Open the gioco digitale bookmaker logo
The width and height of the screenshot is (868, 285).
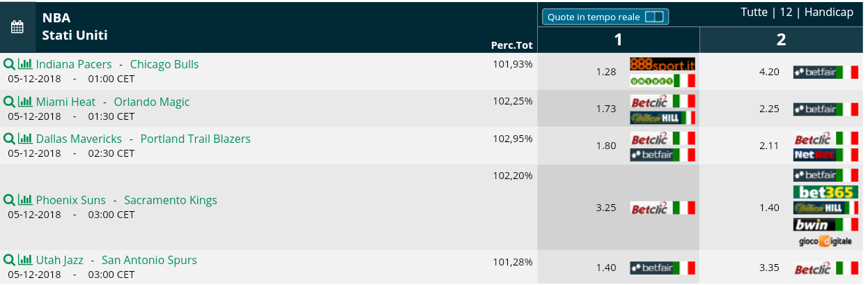826,241
